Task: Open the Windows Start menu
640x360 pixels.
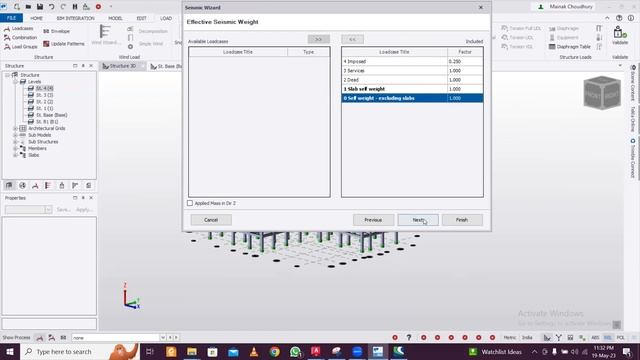Action: click(10, 352)
